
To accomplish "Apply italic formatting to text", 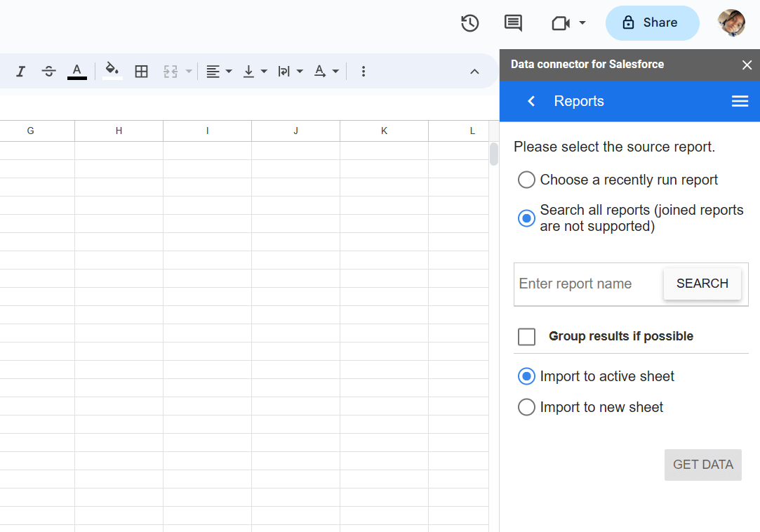I will pos(20,72).
